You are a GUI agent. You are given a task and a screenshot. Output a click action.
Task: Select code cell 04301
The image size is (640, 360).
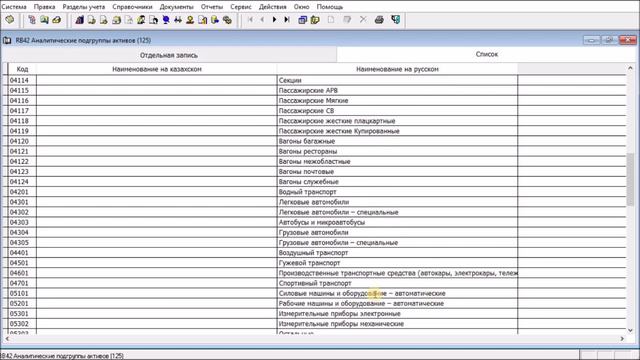tap(22, 202)
